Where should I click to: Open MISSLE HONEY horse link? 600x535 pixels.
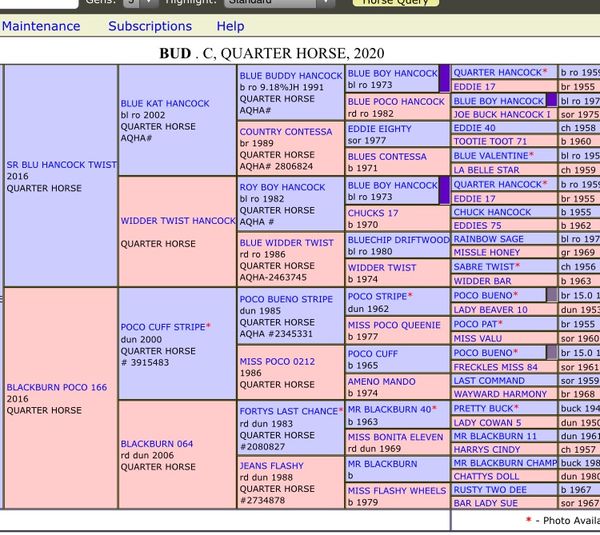pyautogui.click(x=487, y=253)
